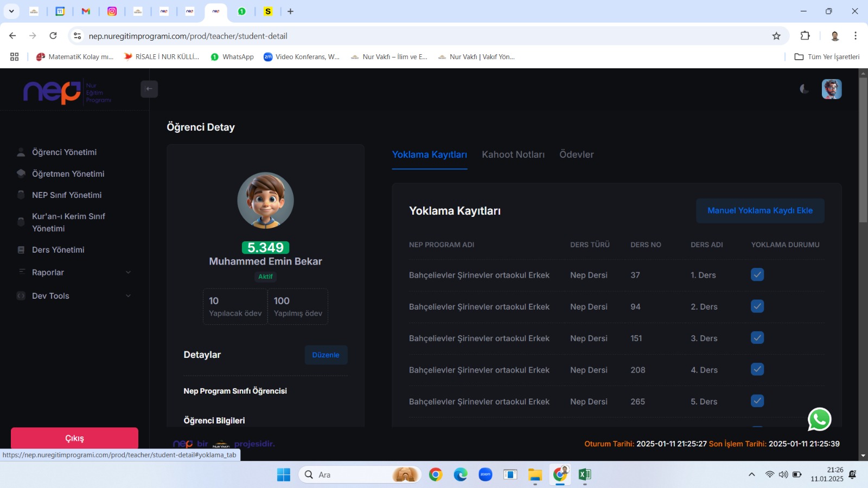Viewport: 868px width, 488px height.
Task: Open browser extensions puzzle icon
Action: tap(805, 36)
